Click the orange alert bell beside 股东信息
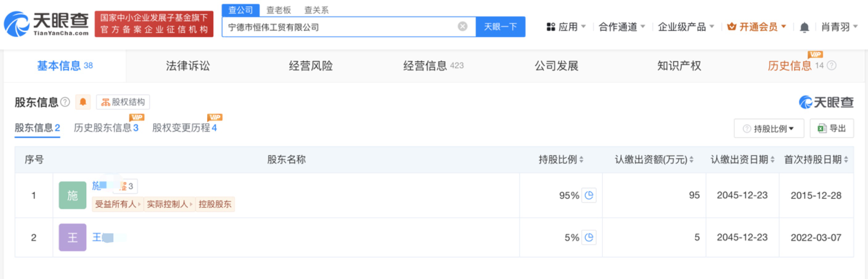The image size is (868, 279). click(x=83, y=102)
